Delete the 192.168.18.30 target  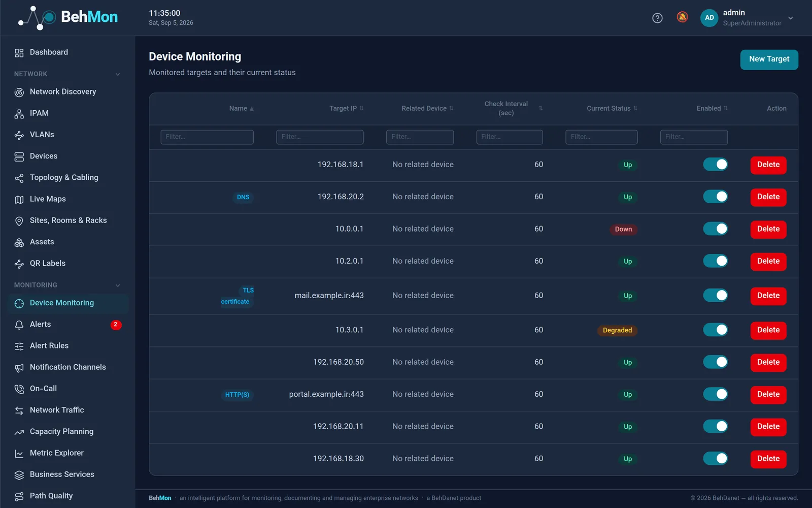click(768, 459)
